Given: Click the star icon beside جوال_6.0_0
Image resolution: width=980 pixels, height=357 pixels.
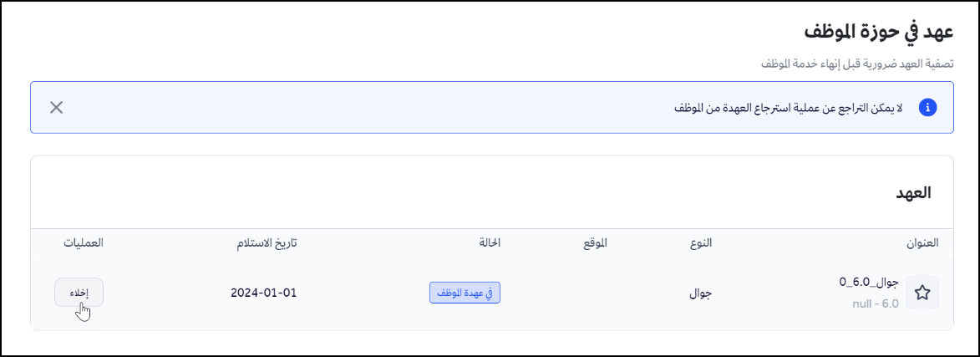Looking at the screenshot, I should pyautogui.click(x=922, y=293).
